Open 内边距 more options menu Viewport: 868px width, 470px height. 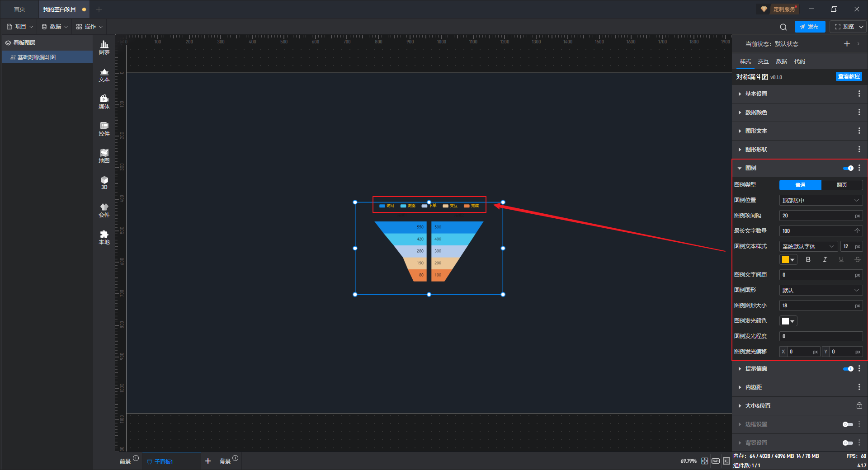[x=859, y=387]
